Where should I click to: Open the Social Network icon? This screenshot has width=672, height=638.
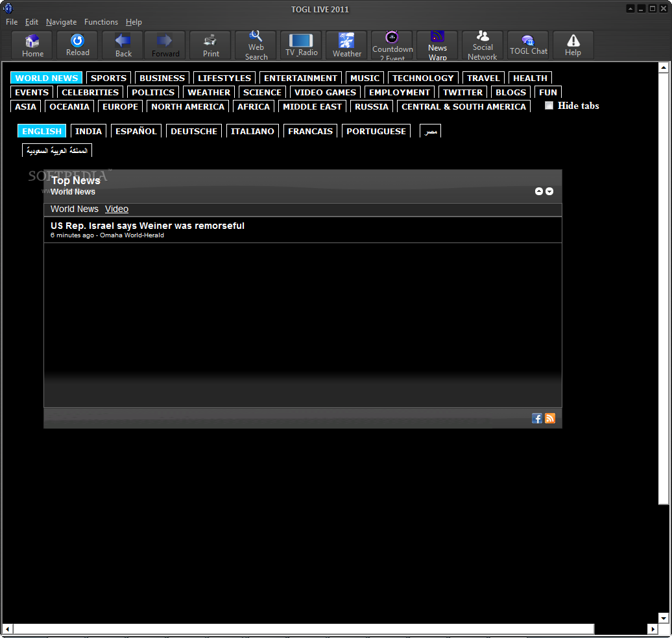[x=483, y=45]
